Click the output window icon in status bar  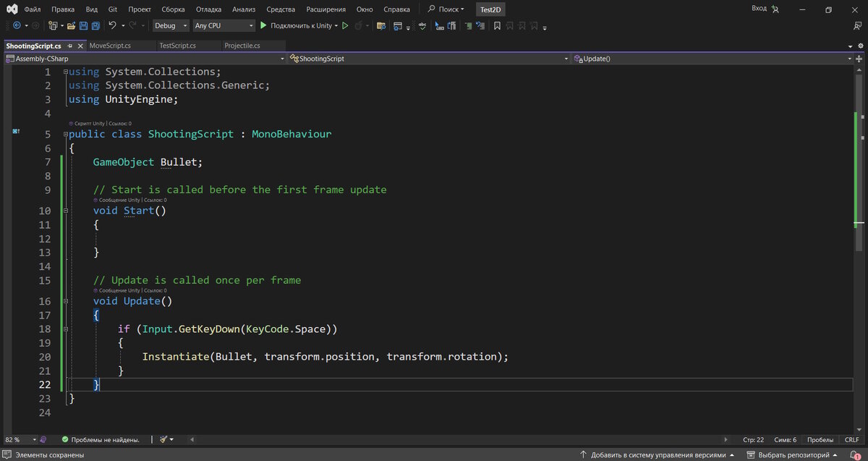[7, 455]
